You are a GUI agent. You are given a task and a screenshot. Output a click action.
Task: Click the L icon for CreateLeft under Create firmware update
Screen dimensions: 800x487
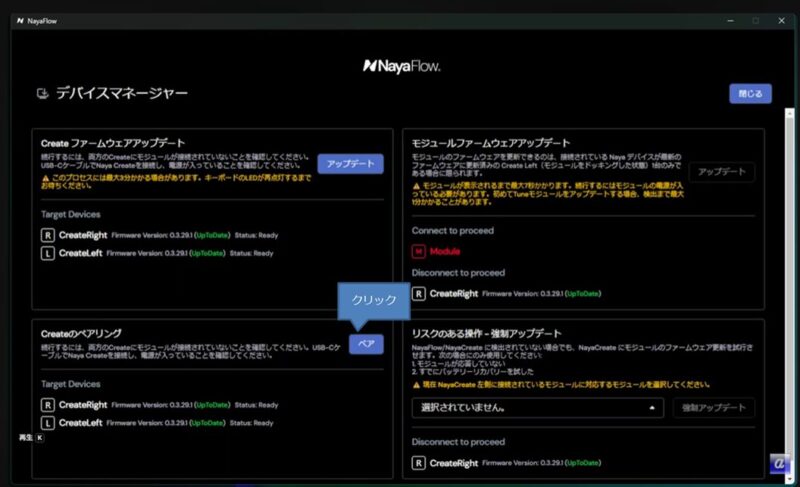pos(47,253)
